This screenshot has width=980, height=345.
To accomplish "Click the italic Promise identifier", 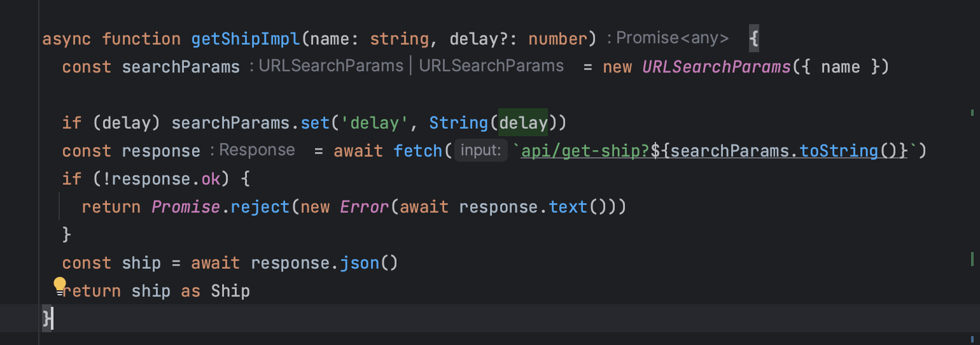I will tap(186, 207).
